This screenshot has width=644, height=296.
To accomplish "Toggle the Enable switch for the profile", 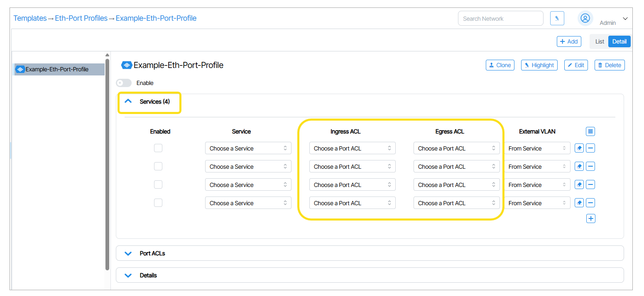I will (x=124, y=83).
